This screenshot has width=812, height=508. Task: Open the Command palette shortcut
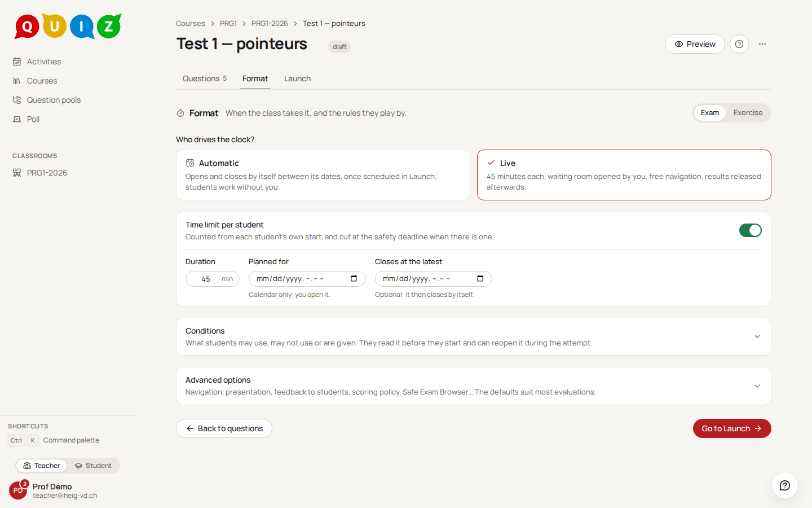54,440
